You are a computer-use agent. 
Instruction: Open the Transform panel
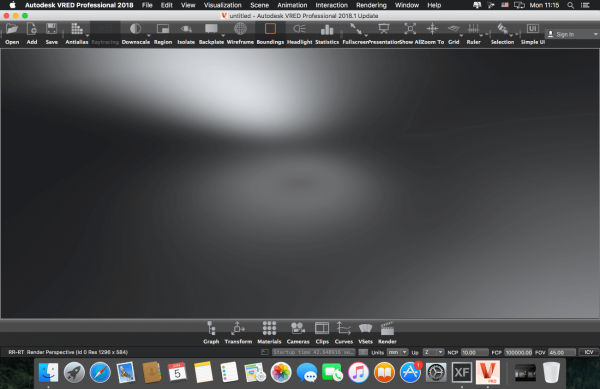point(238,333)
